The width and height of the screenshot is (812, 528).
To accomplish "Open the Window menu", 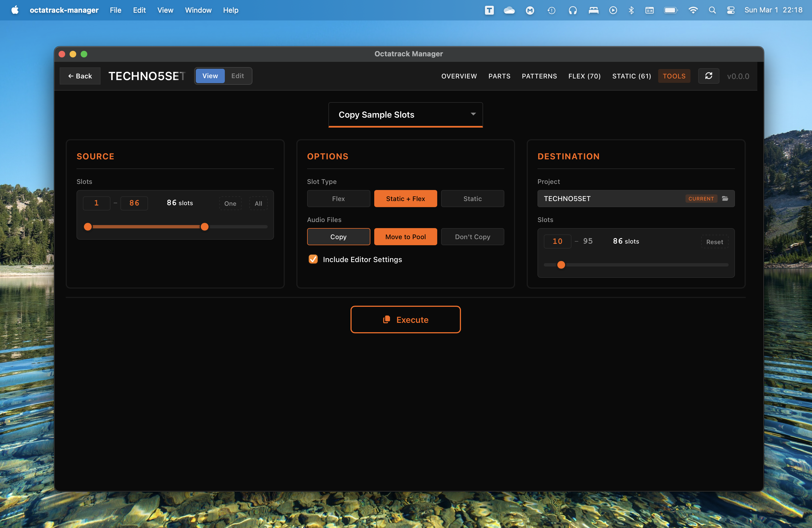I will click(198, 10).
